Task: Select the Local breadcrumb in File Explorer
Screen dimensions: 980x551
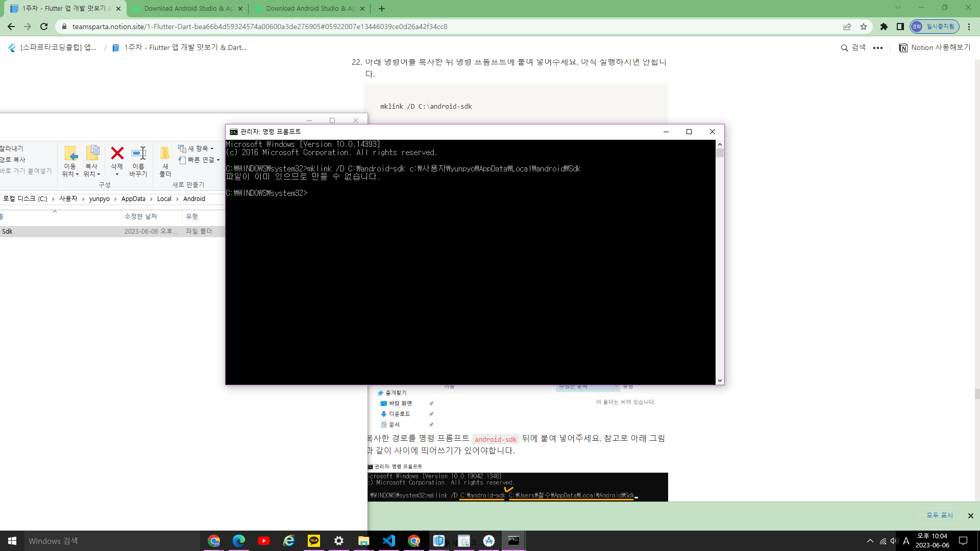Action: pyautogui.click(x=164, y=199)
